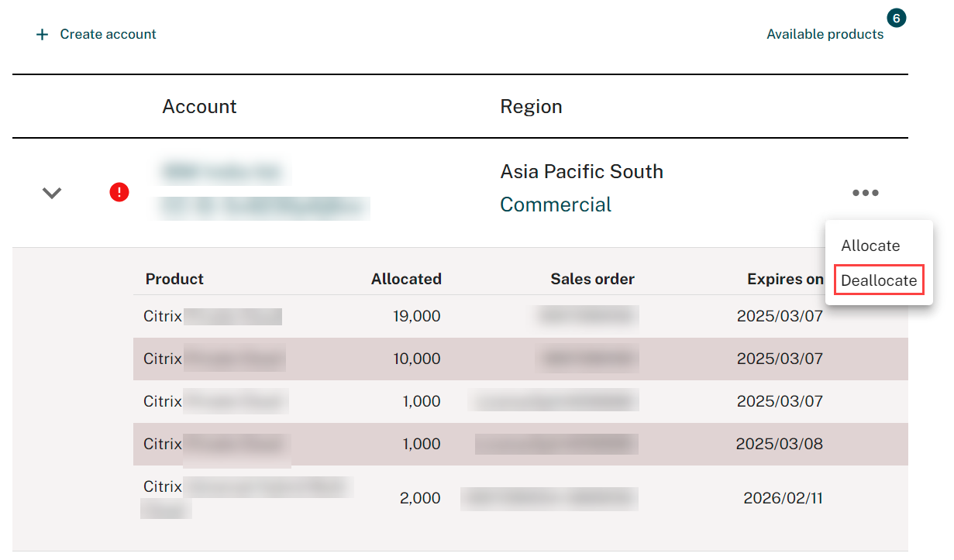
Task: Select Deallocate from the context menu
Action: 879,280
